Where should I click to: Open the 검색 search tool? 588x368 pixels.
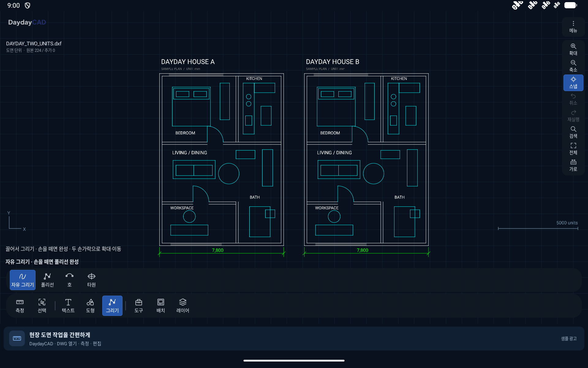[573, 132]
